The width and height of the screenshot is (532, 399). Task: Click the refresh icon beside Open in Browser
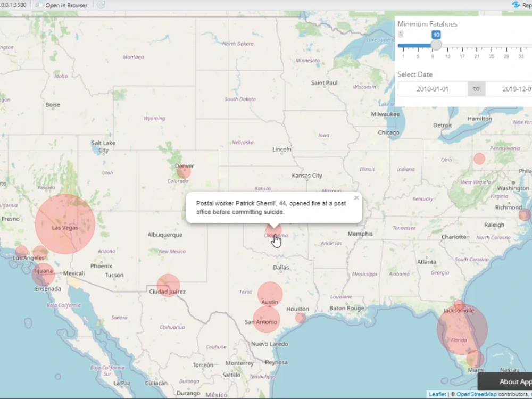101,5
